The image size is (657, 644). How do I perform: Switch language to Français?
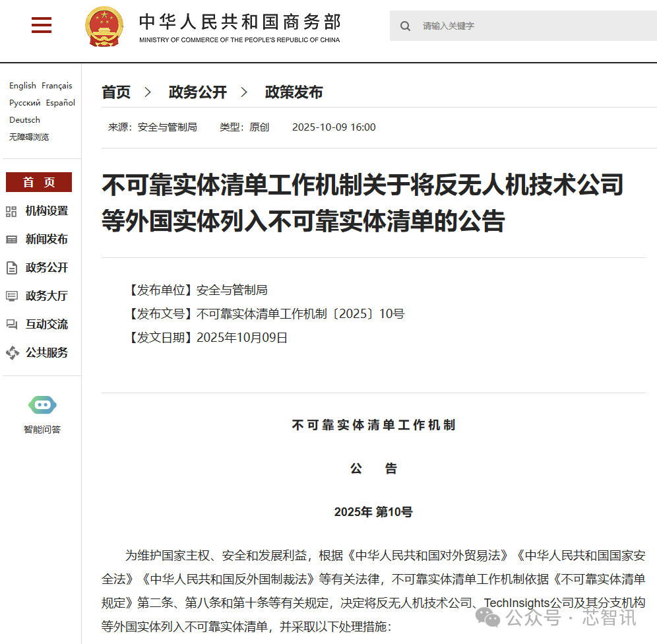[x=57, y=86]
